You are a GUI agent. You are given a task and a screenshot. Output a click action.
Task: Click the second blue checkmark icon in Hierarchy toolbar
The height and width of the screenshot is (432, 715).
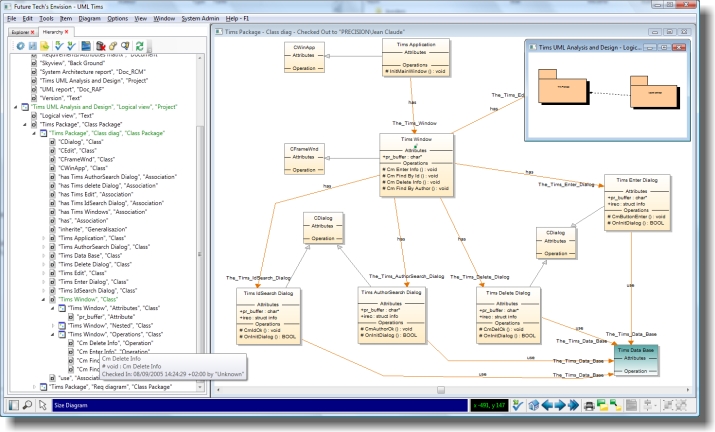click(x=71, y=46)
